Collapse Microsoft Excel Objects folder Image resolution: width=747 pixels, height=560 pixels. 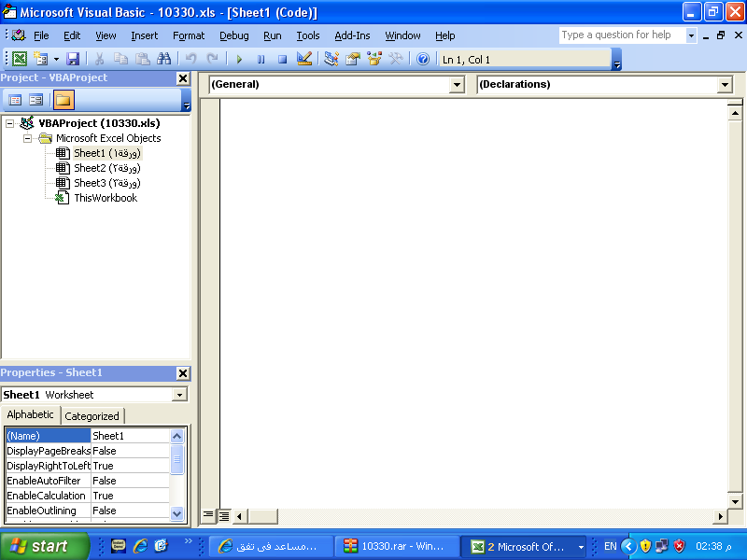coord(28,138)
